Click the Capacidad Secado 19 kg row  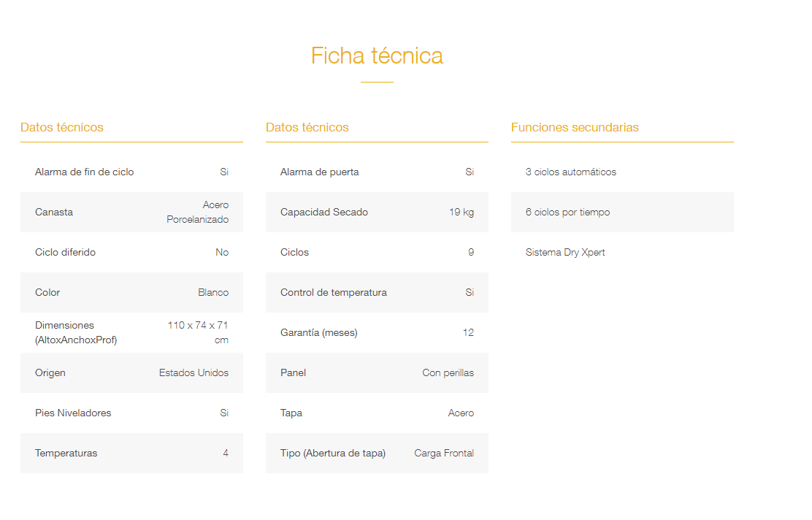pos(377,213)
